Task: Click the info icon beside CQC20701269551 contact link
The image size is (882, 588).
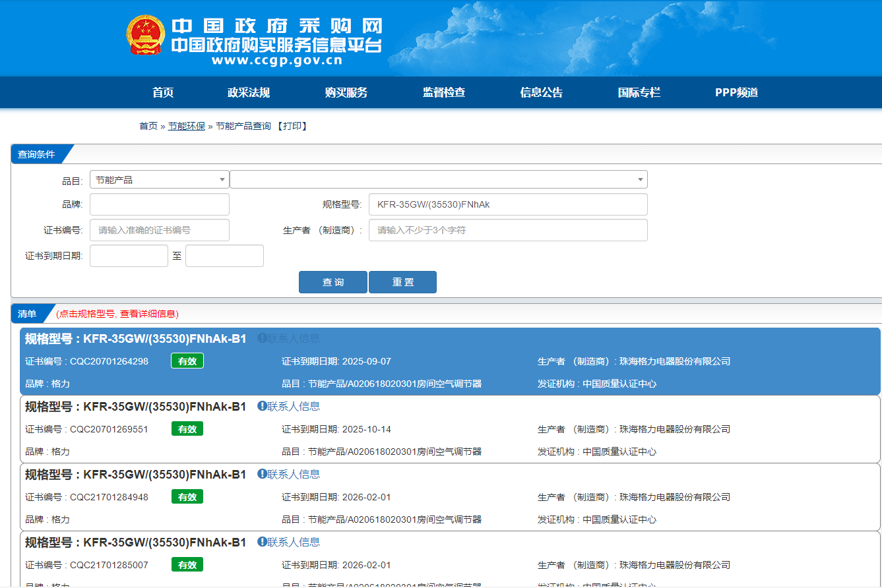Action: 262,406
